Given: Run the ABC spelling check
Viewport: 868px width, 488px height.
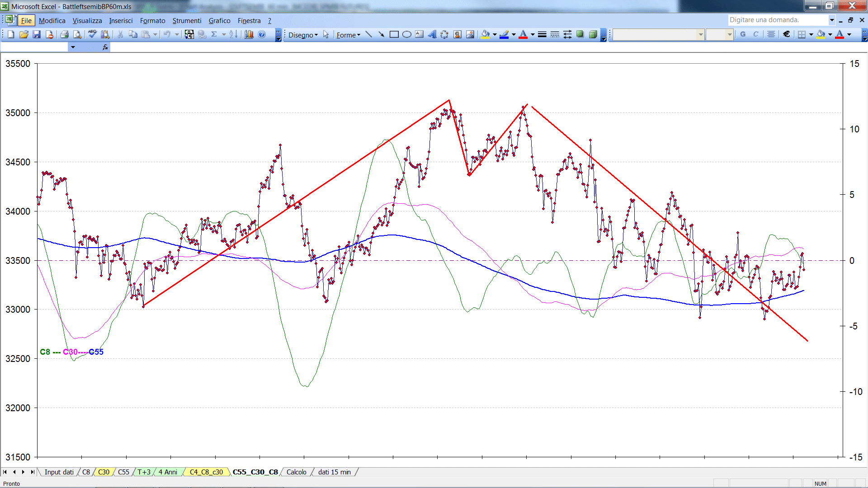Looking at the screenshot, I should tap(92, 34).
